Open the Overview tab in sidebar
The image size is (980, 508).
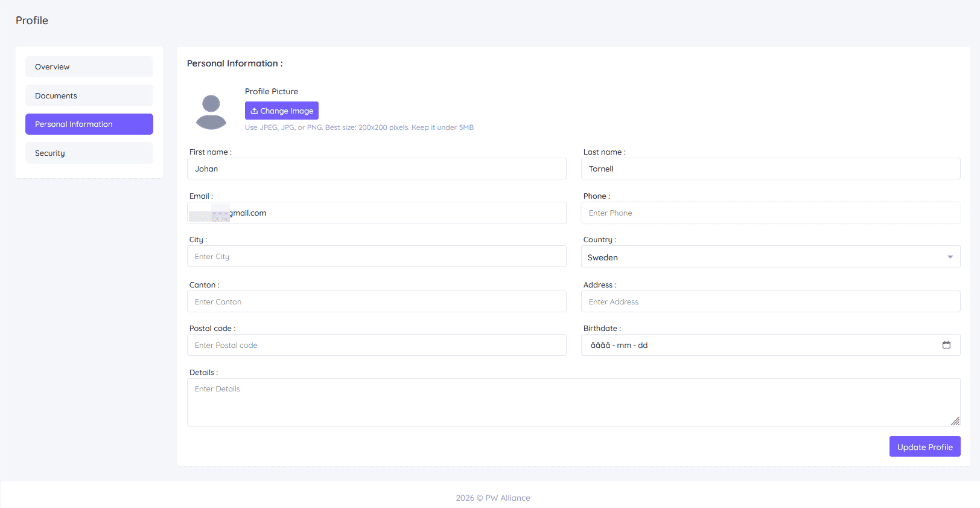click(89, 67)
